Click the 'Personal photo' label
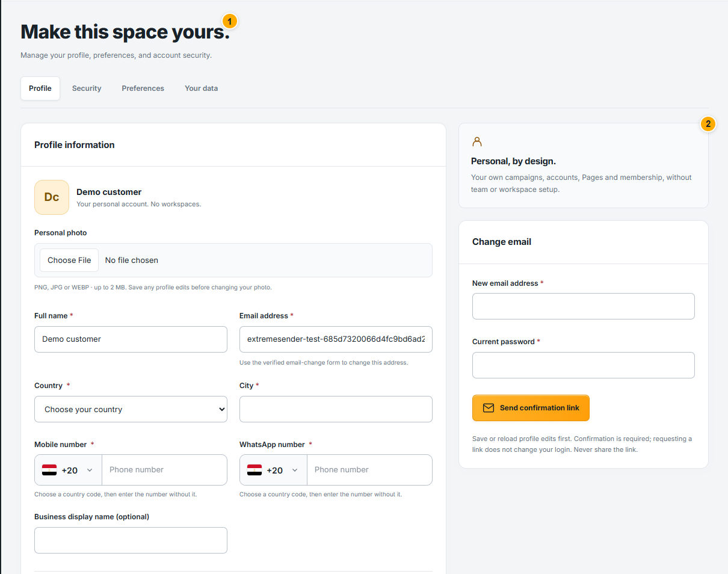Image resolution: width=728 pixels, height=574 pixels. tap(61, 233)
